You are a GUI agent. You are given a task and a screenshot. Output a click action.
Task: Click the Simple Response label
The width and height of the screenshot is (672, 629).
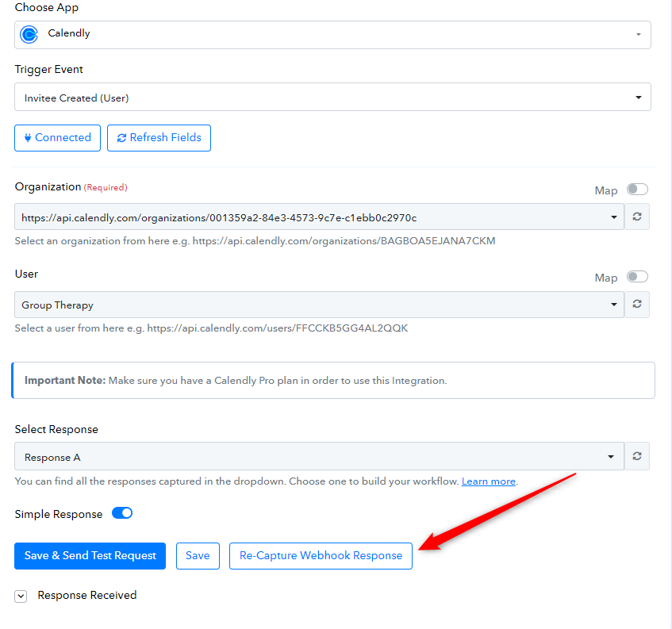click(59, 514)
